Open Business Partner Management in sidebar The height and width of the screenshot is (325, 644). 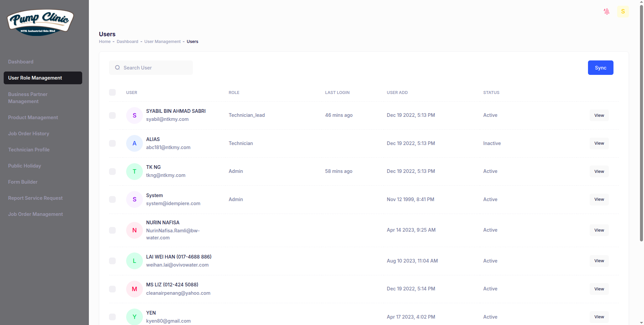(x=28, y=98)
